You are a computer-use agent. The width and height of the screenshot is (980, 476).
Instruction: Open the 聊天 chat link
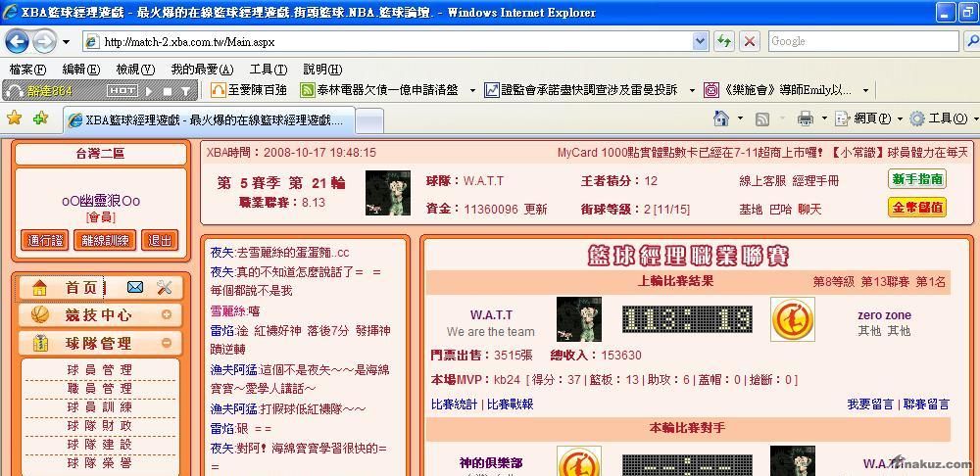pos(810,210)
